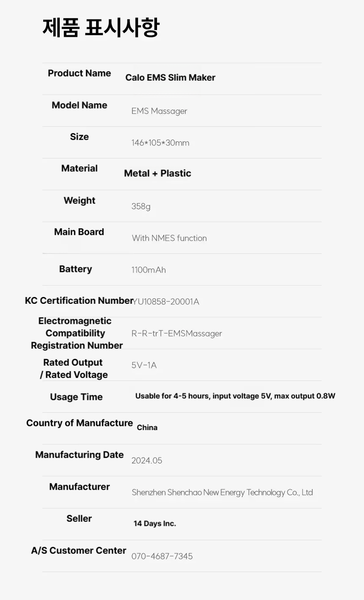The width and height of the screenshot is (364, 600).
Task: Select the seller name 14 Days Inc.
Action: point(154,524)
